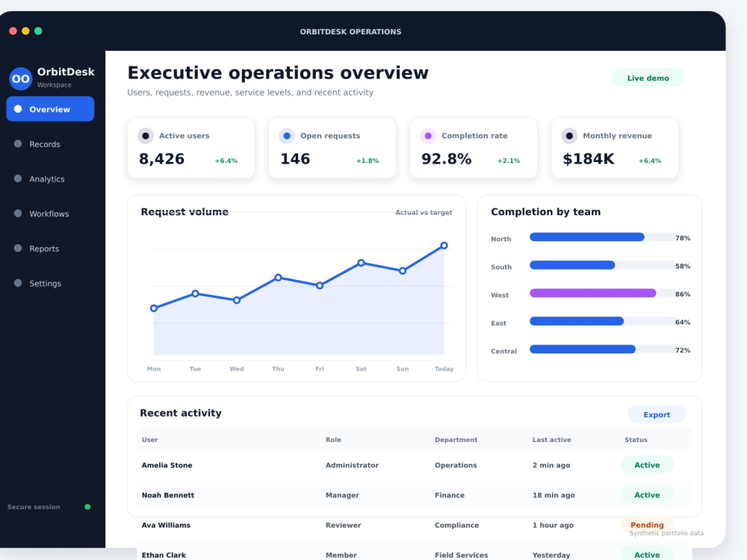Click the Finance department cell
This screenshot has width=747, height=560.
click(449, 495)
